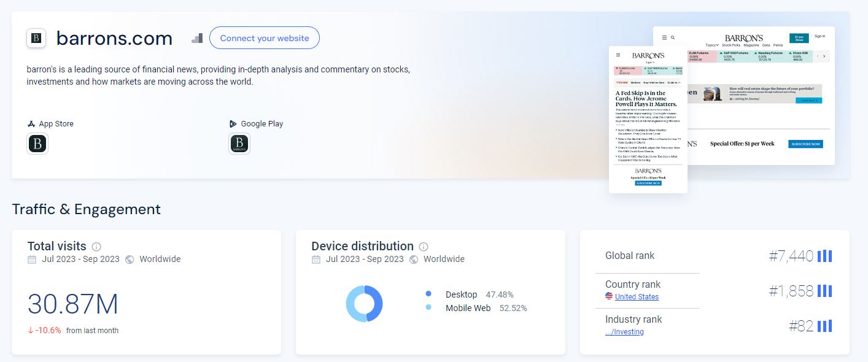
Task: Open the Google Play Barron's app icon
Action: pyautogui.click(x=239, y=144)
